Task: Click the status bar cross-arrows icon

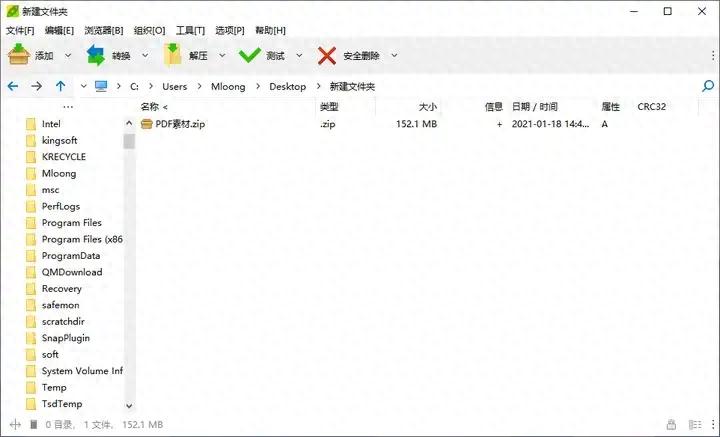Action: 15,425
